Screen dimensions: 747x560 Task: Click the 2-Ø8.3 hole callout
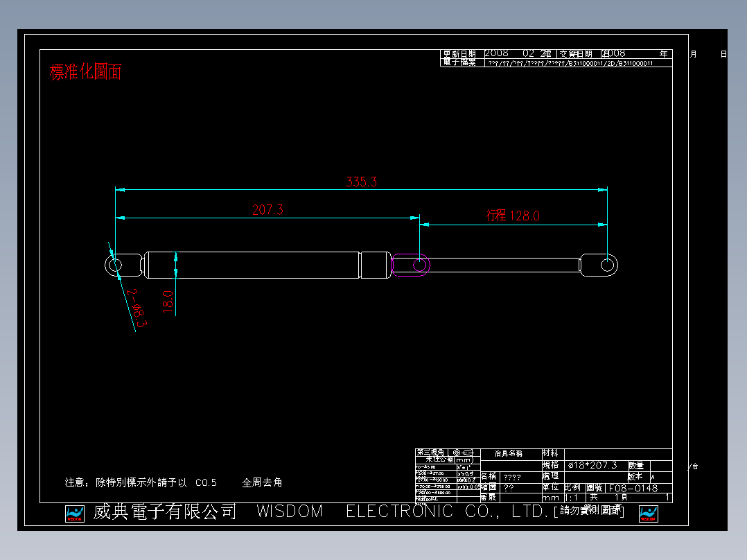pyautogui.click(x=136, y=308)
